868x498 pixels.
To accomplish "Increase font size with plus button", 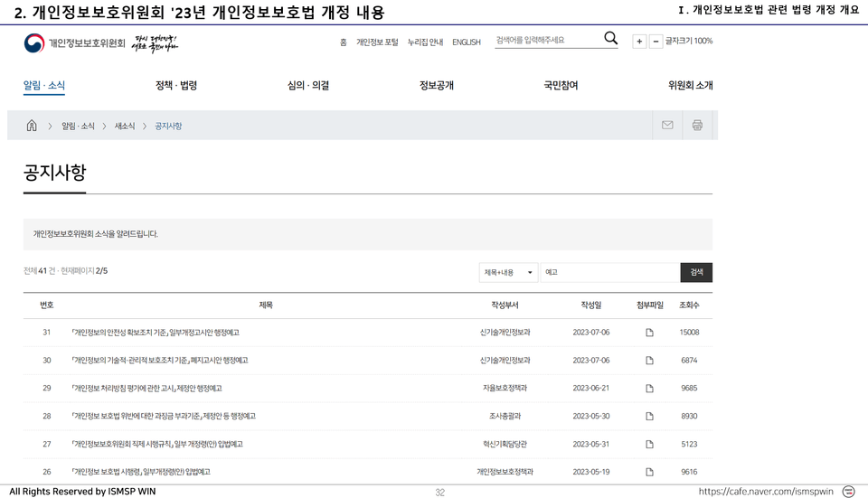I will [639, 41].
